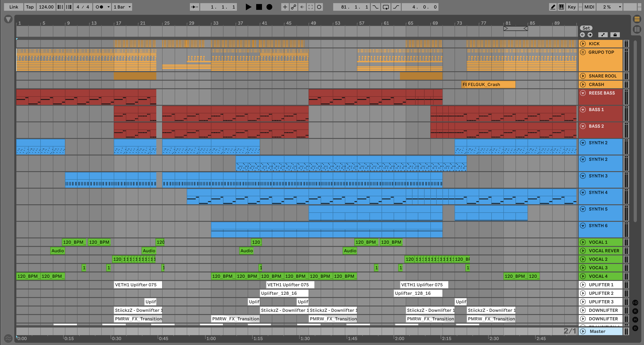Collapse the GRUPO TOP group track
Screen dimensions: 644x345
point(583,52)
